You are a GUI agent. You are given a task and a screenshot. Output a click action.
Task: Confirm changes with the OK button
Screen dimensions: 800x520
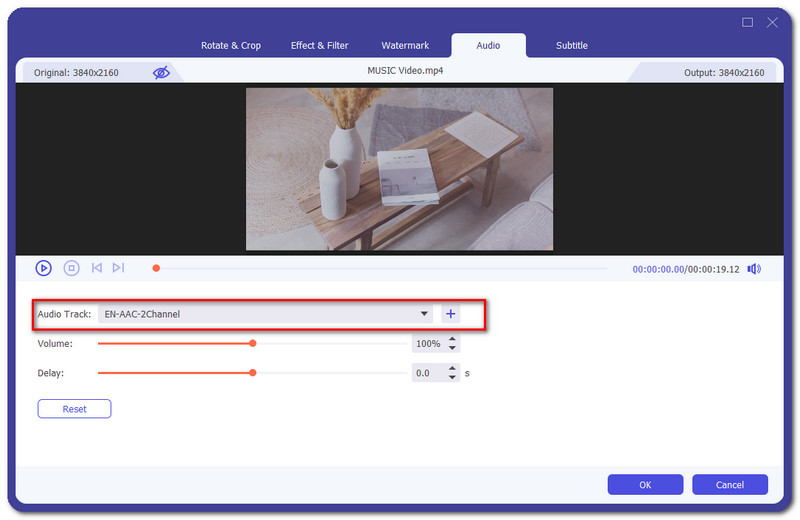(645, 484)
